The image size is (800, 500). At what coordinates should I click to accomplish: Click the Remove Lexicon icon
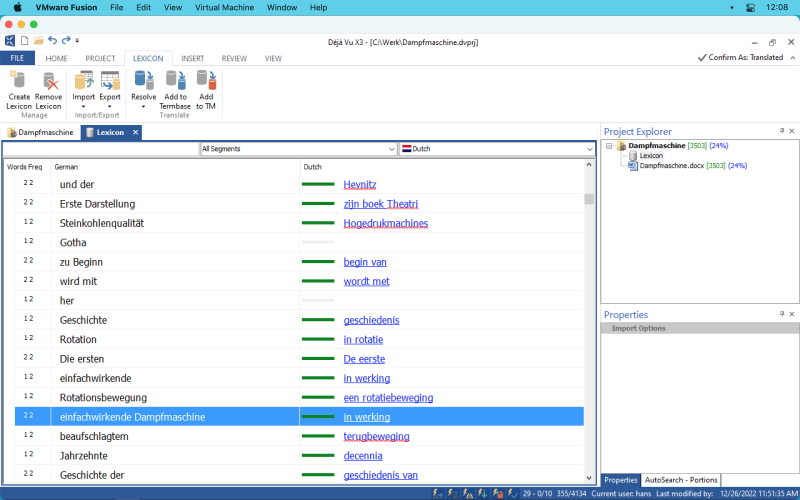coord(49,81)
